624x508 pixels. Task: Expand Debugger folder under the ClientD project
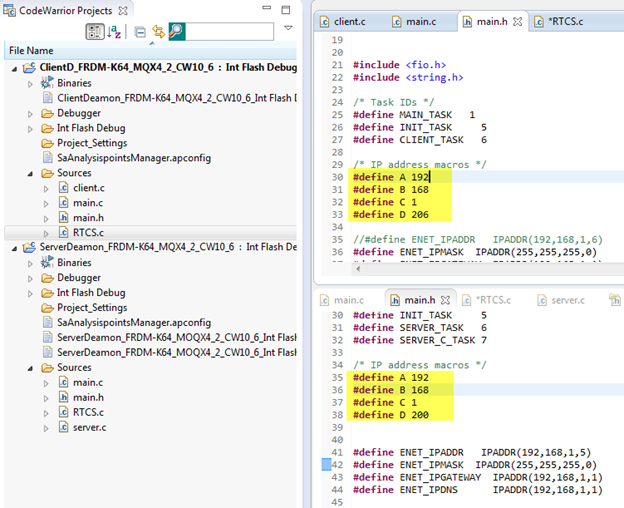click(x=30, y=114)
